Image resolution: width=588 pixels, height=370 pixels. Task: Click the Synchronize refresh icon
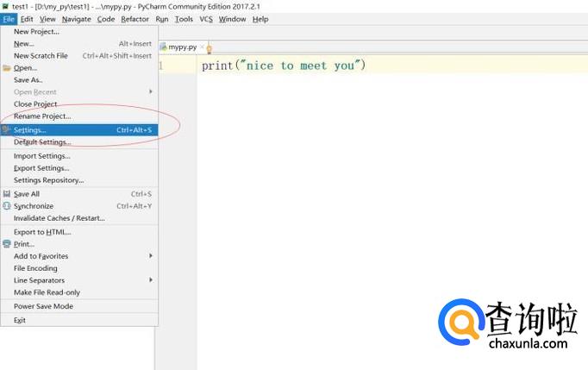(x=7, y=205)
